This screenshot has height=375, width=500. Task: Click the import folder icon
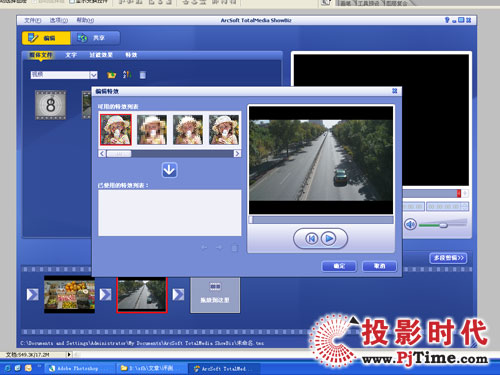click(111, 75)
